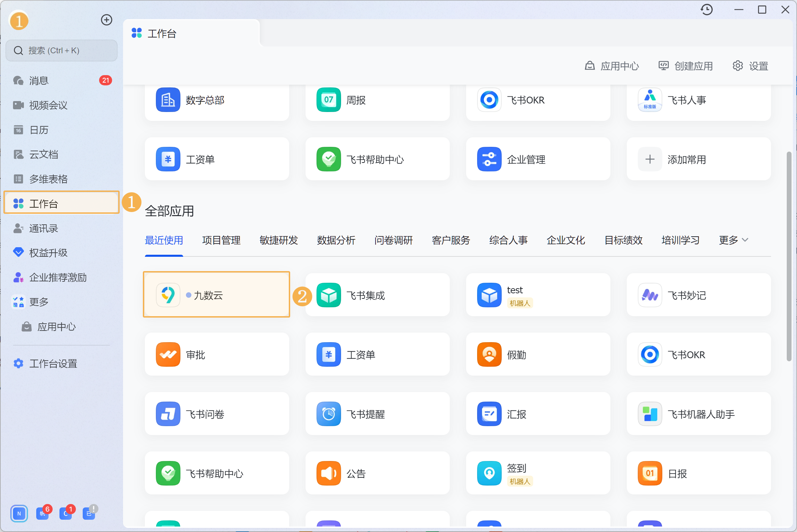Open the 飞书集成 app icon
Screen dimensions: 797x532
[x=328, y=295]
